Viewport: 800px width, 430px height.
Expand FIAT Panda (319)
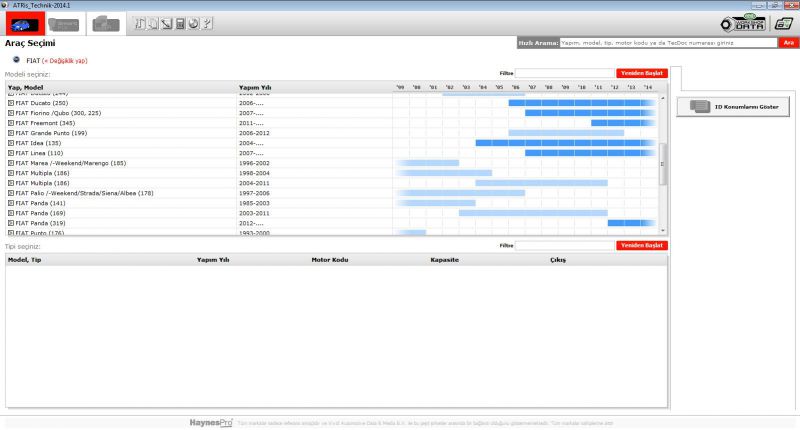click(11, 223)
